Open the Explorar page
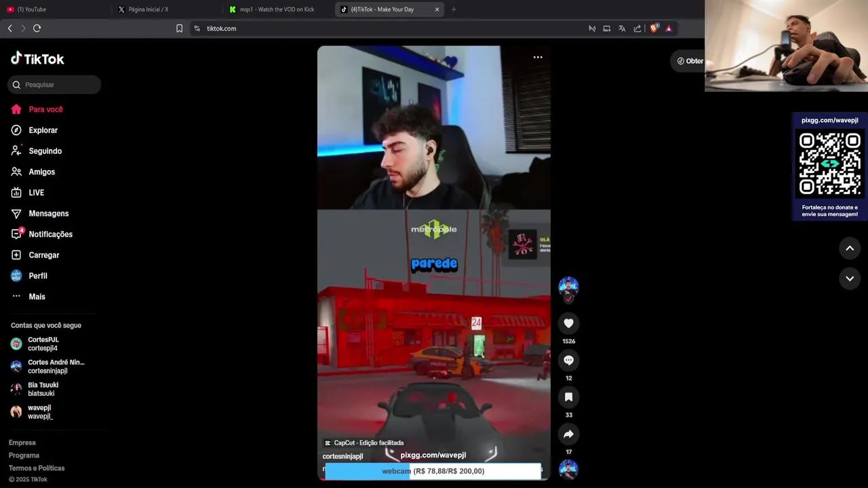868x488 pixels. [x=35, y=130]
